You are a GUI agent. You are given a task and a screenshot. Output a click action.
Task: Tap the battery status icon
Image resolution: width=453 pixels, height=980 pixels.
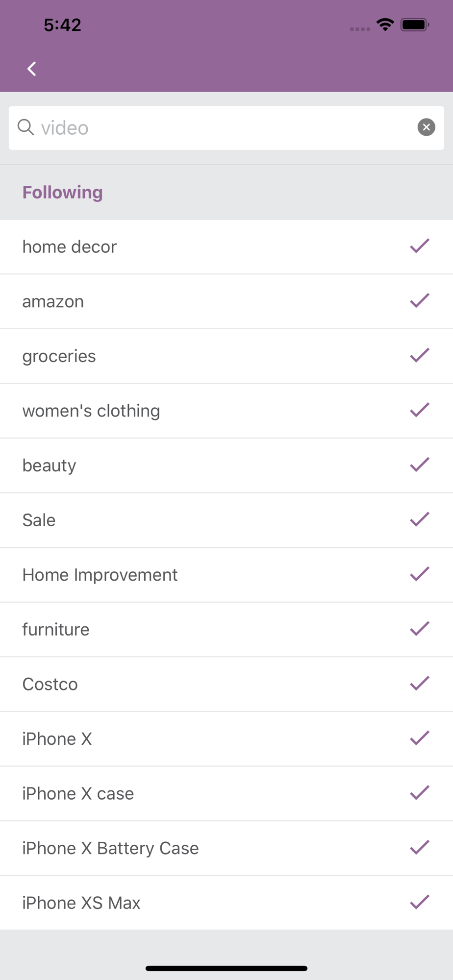click(x=415, y=24)
